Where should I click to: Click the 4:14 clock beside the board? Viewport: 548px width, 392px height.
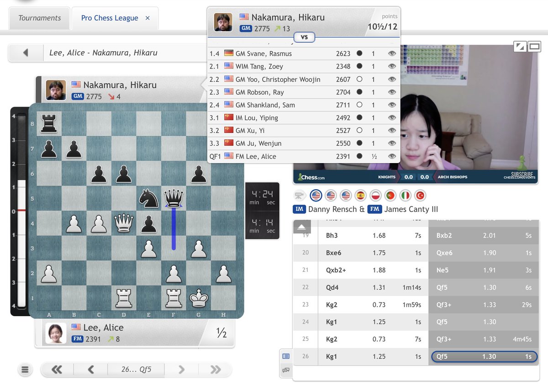coord(262,225)
